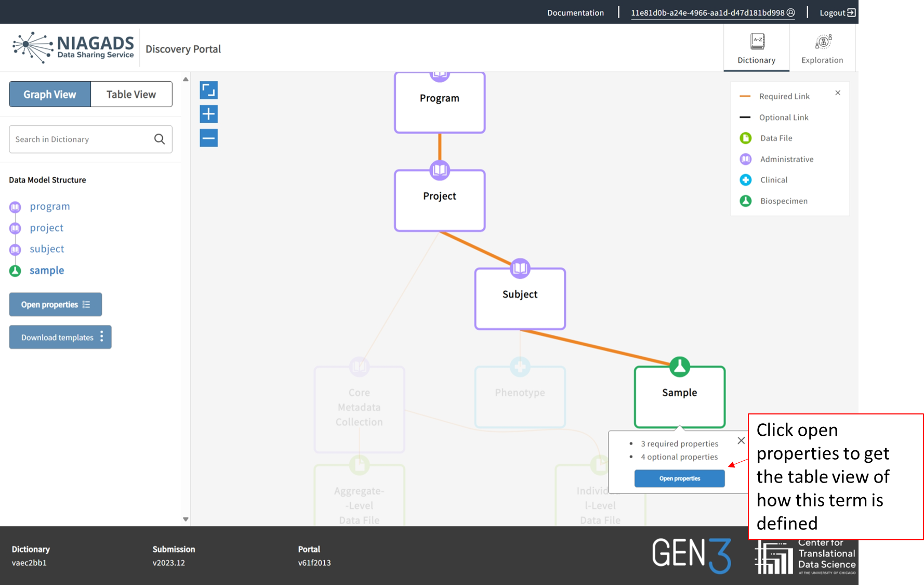The width and height of the screenshot is (924, 585).
Task: Click the Subject node book icon
Action: tap(520, 268)
